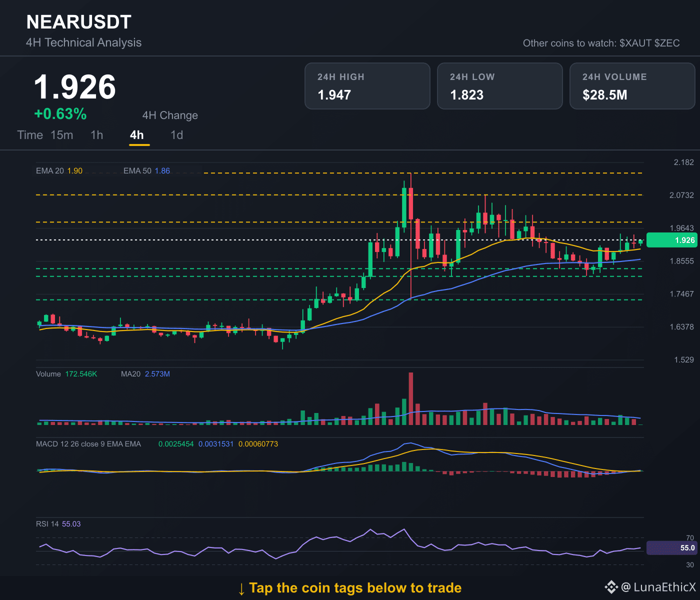Select the 1h timeframe tab
This screenshot has height=600, width=700.
(x=97, y=135)
